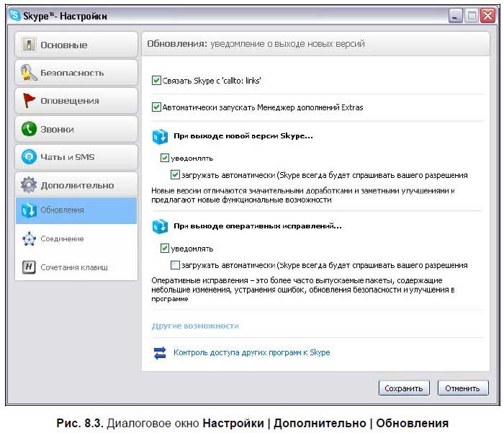Click the gear icon for Дополнительно
This screenshot has height=433, width=504.
(x=29, y=185)
